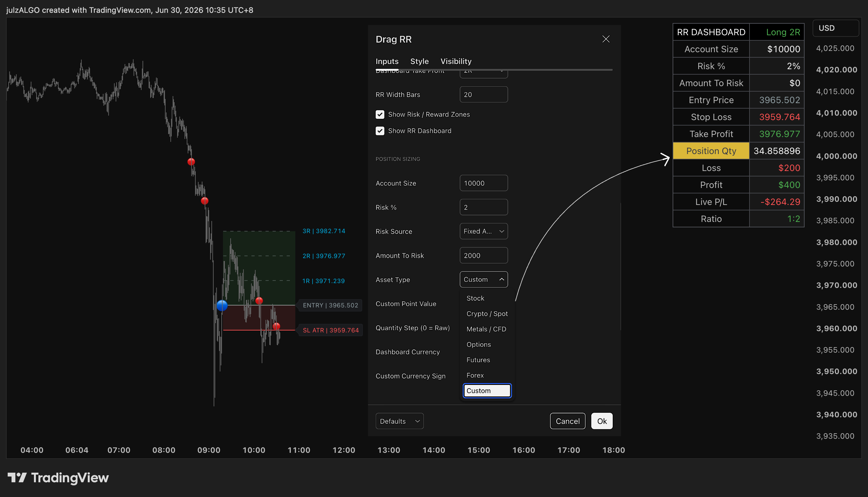Click the RR Width Bars input
The width and height of the screenshot is (868, 497).
click(484, 94)
